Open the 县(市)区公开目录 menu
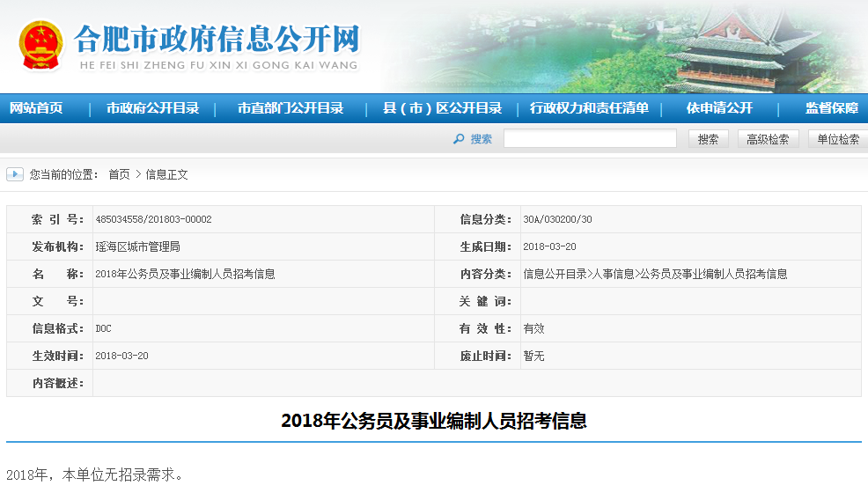Image resolution: width=868 pixels, height=500 pixels. click(442, 108)
